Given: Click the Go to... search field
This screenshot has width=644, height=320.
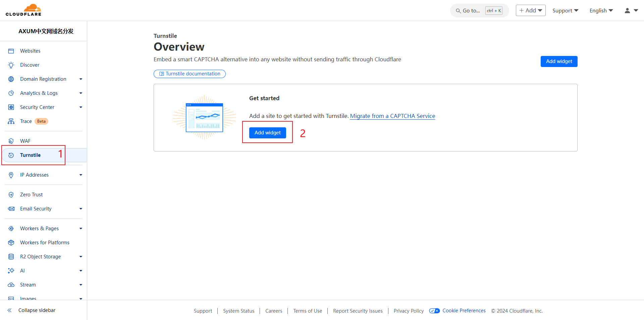Looking at the screenshot, I should pyautogui.click(x=479, y=11).
